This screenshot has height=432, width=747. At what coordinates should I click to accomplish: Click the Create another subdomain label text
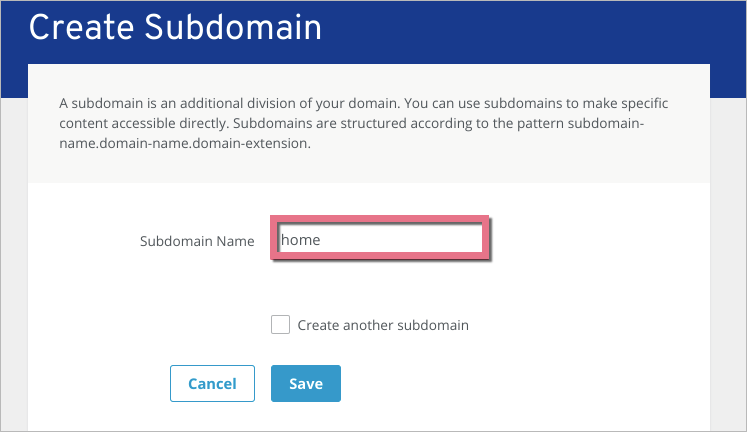tap(383, 325)
